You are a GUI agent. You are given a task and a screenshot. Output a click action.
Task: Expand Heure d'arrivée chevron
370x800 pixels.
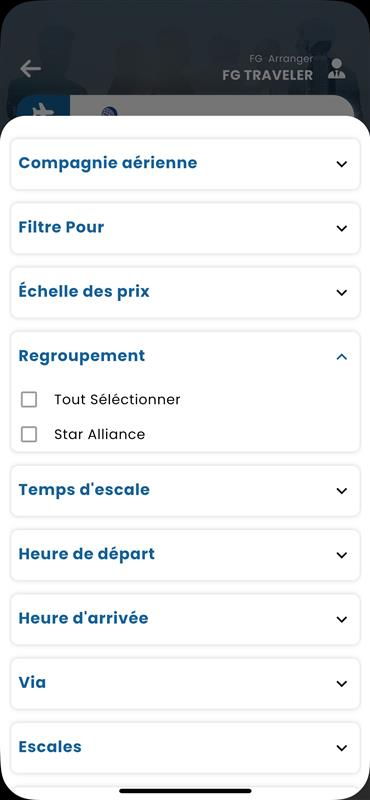pos(341,619)
